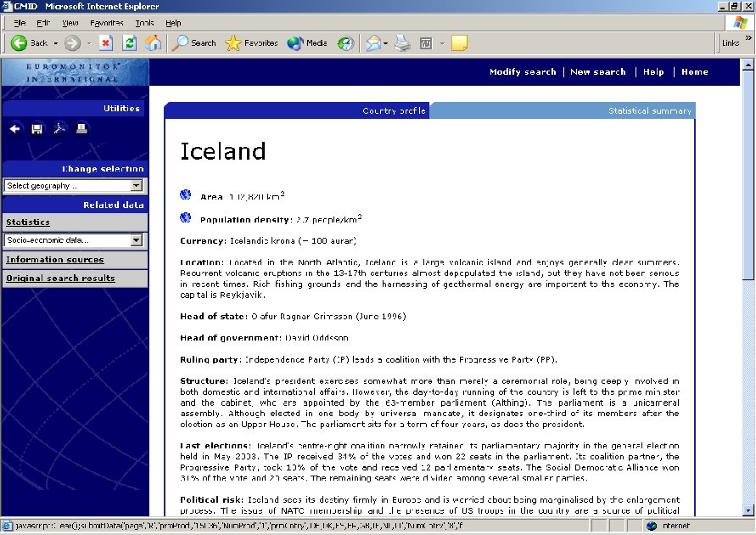Click the scrollbar up arrow
756x535 pixels.
coord(748,65)
